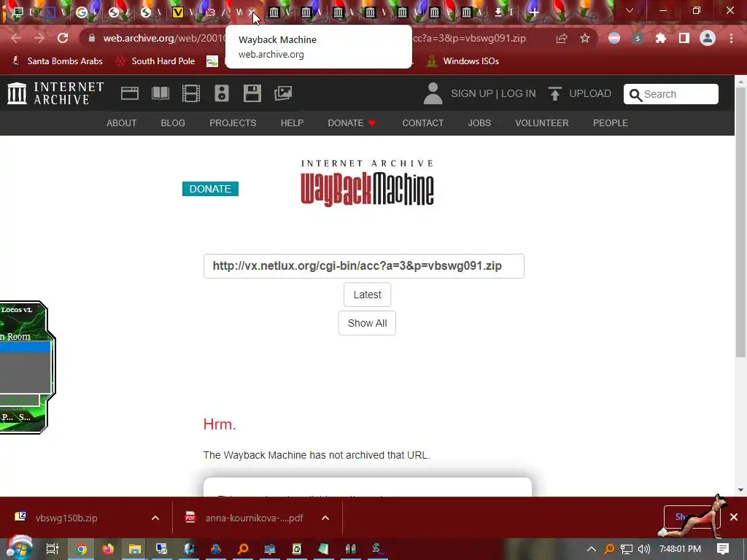Open the Chrome side panel
747x560 pixels.
(x=684, y=38)
